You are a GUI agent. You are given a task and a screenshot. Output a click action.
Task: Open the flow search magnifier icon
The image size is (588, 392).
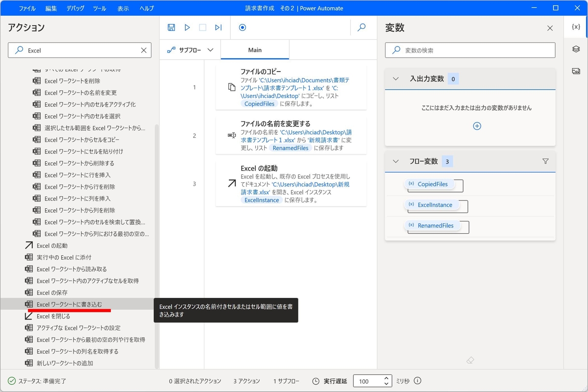[362, 27]
